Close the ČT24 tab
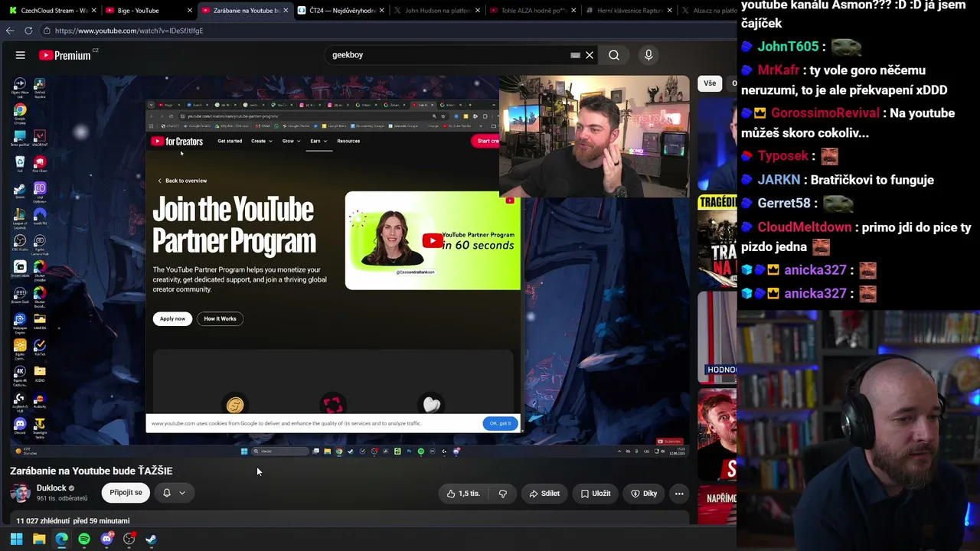 381,11
